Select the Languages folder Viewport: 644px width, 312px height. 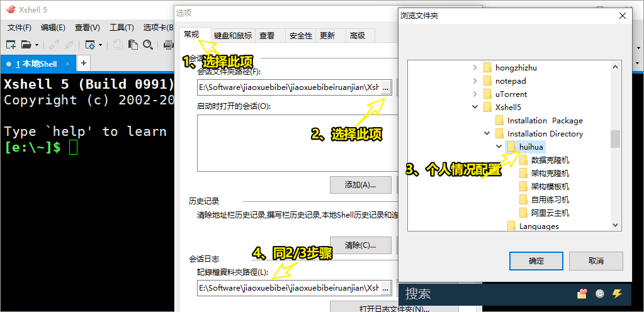point(539,226)
